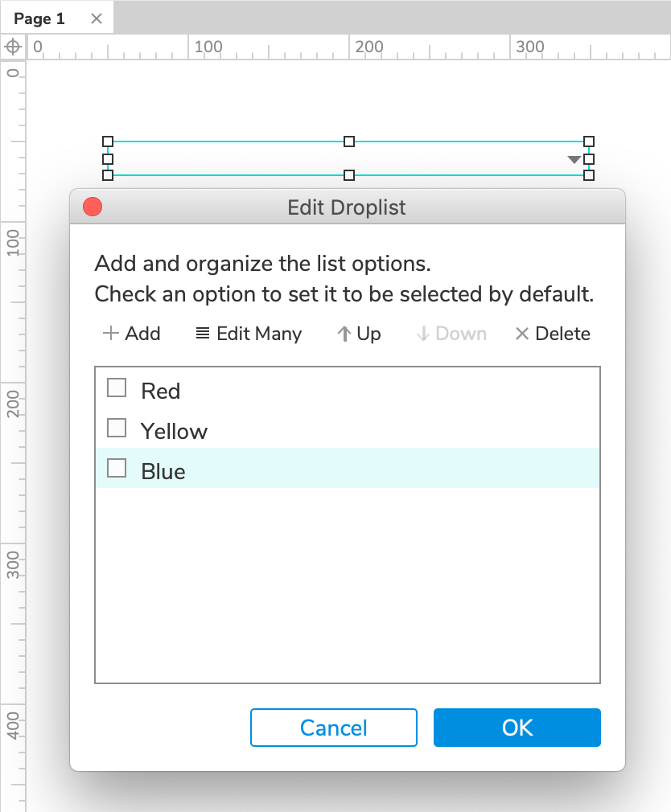Toggle the Blue option checkbox
The image size is (671, 812).
117,468
